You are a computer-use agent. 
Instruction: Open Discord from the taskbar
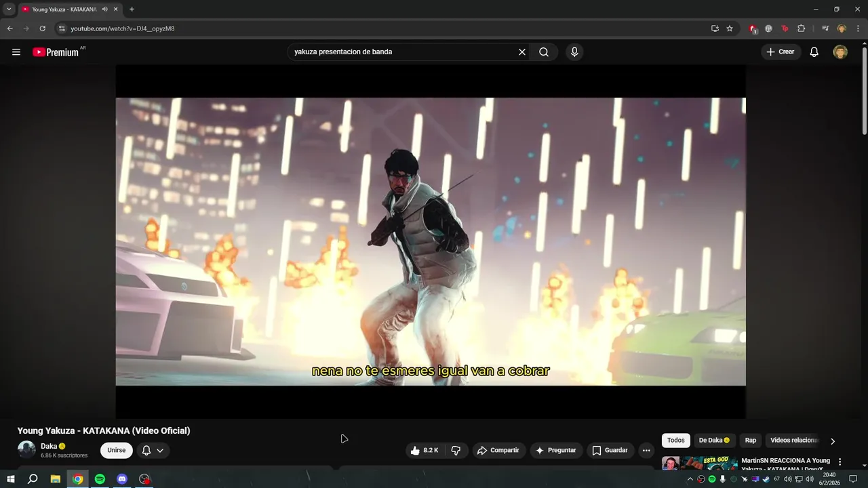coord(122,479)
